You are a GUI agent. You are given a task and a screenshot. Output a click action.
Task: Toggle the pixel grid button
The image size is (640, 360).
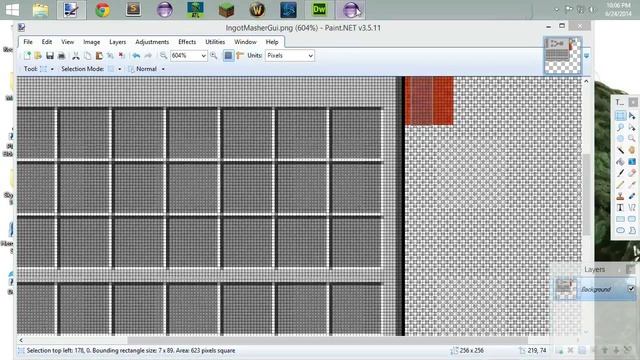tap(229, 56)
